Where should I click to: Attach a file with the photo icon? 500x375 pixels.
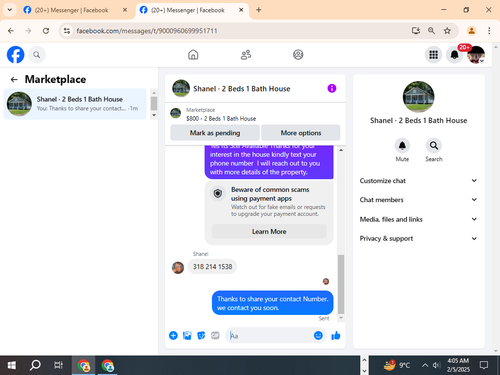(x=187, y=335)
